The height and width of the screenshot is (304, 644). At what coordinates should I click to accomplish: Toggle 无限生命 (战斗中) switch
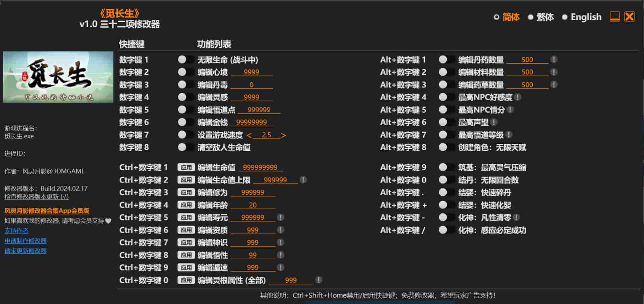coord(186,60)
